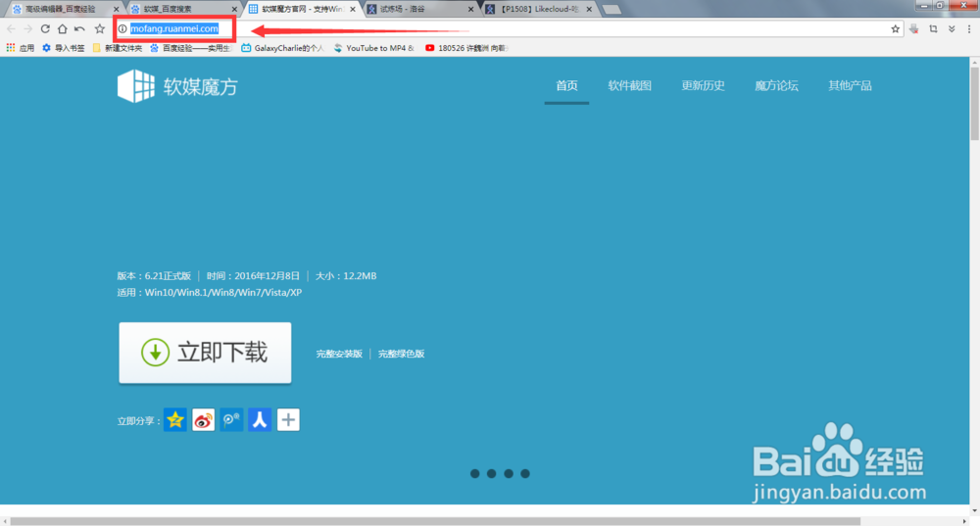Open the 180526 许魏洲 bookmark
The image size is (980, 526).
coord(466,48)
